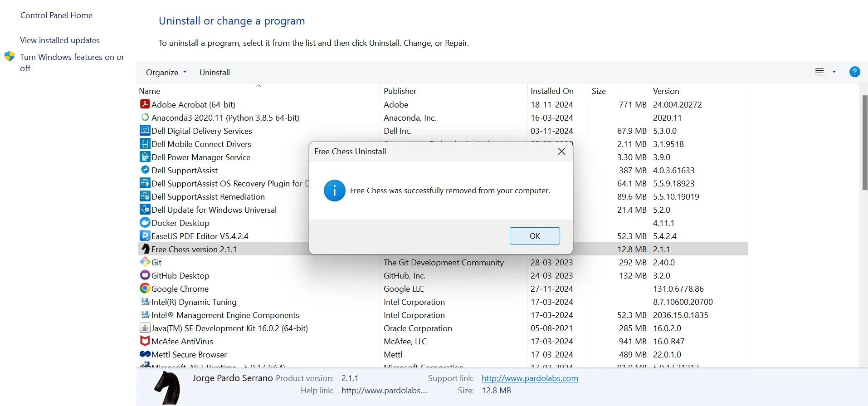Click the 05-08-2021 installed date cell
868x406 pixels.
coord(552,328)
